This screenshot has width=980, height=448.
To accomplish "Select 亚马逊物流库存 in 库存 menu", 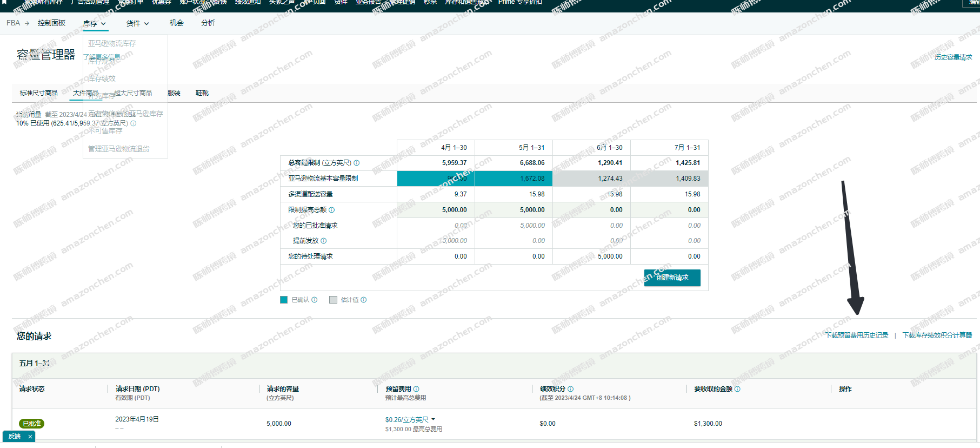I will 112,43.
